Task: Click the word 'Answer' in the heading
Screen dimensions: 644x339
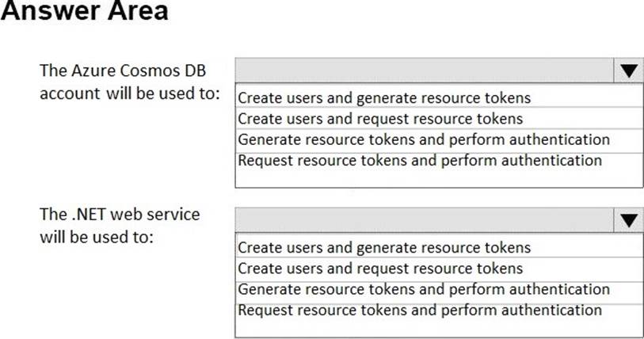Action: coord(48,12)
